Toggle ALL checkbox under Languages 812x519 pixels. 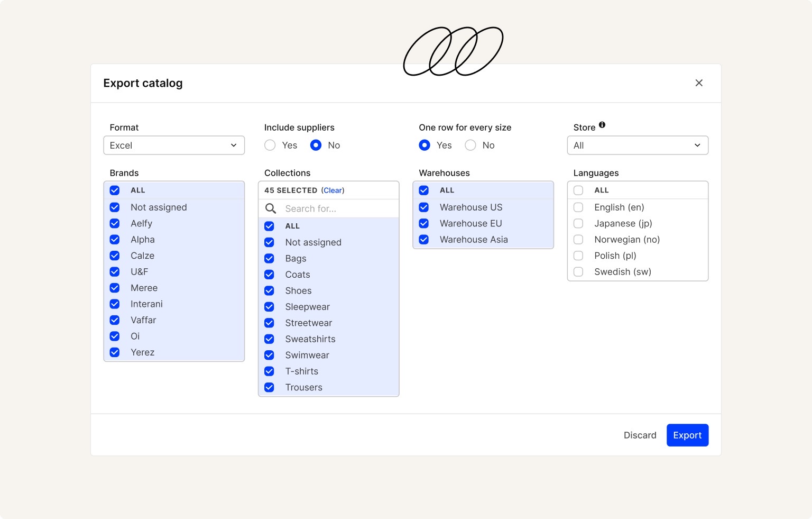578,190
